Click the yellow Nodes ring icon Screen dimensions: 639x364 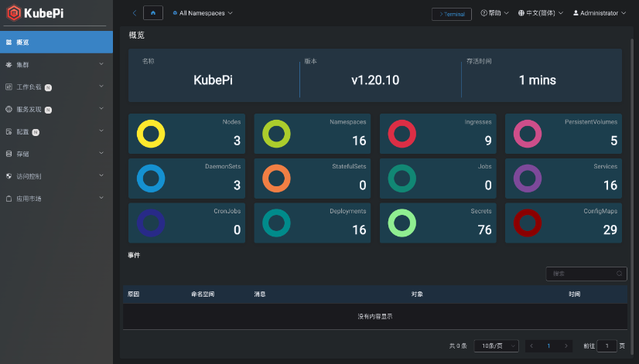coord(151,134)
